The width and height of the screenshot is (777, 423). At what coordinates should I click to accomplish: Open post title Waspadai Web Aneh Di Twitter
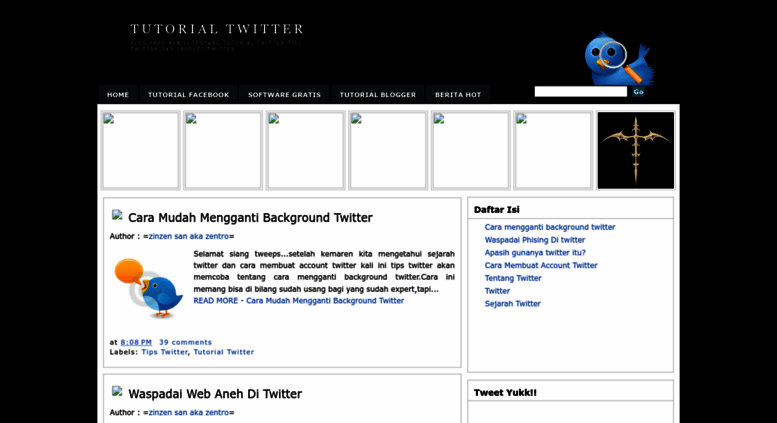[215, 394]
